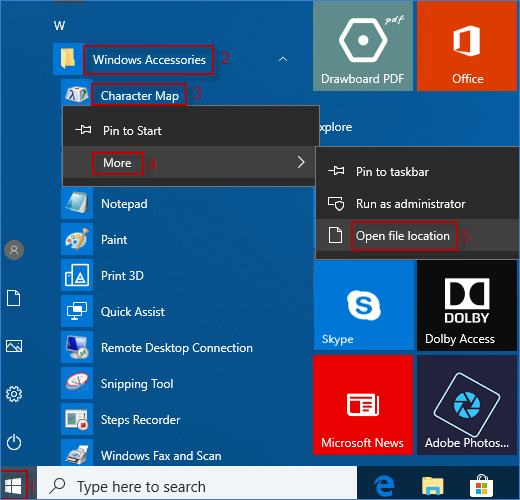Viewport: 520px width, 500px height.
Task: Click the Print 3D icon
Action: [x=77, y=275]
